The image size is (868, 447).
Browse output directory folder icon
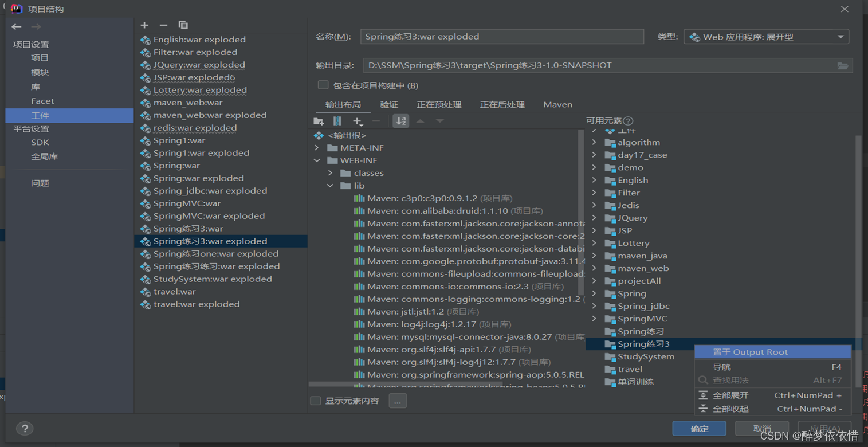(x=843, y=65)
